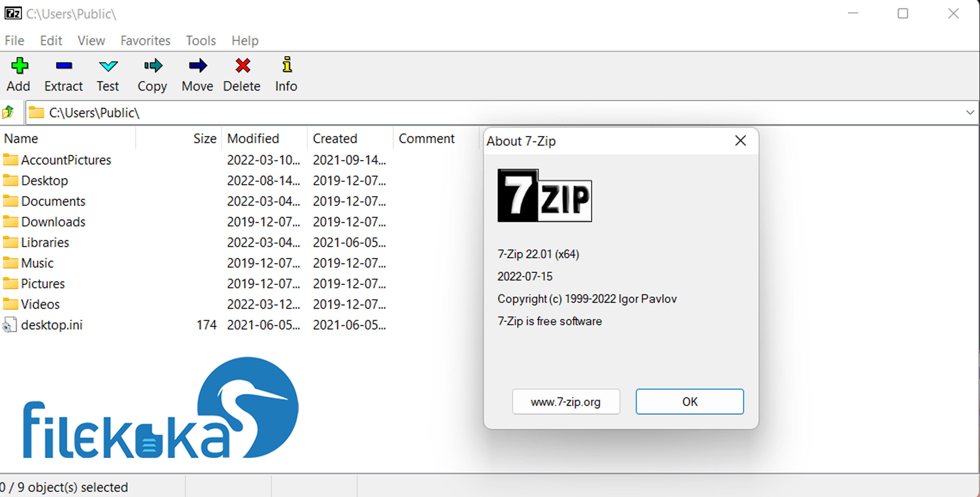Image resolution: width=980 pixels, height=497 pixels.
Task: Click the Delete toolbar icon
Action: (x=242, y=66)
